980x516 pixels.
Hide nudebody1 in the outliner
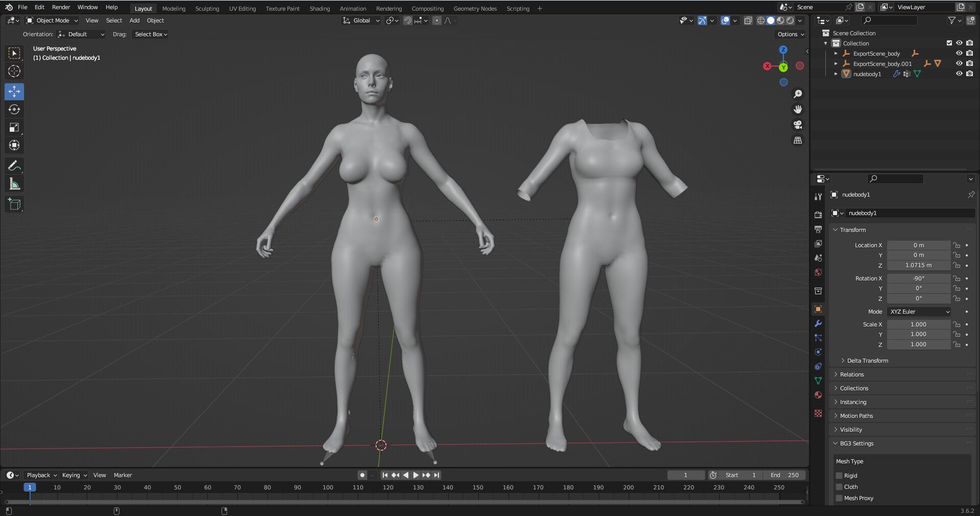click(x=959, y=74)
